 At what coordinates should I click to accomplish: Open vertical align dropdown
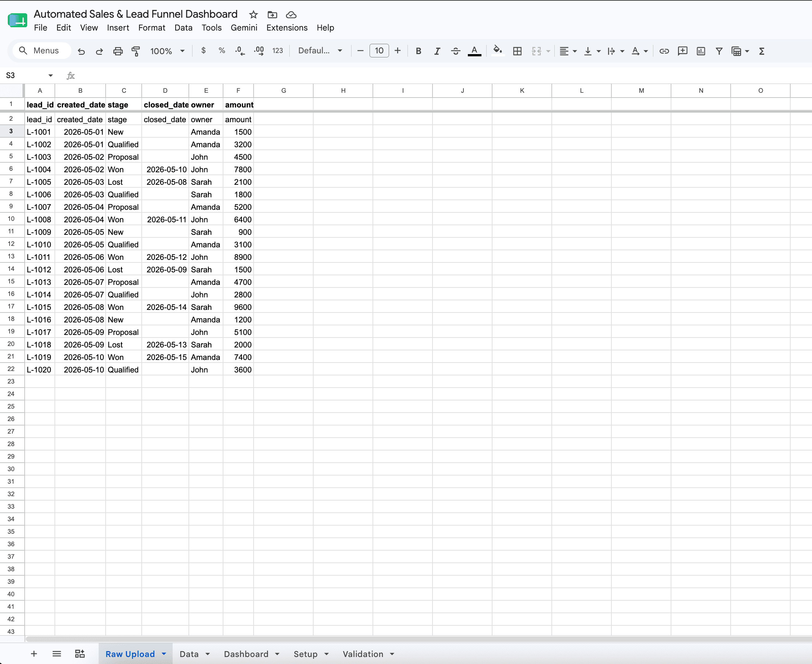[592, 51]
